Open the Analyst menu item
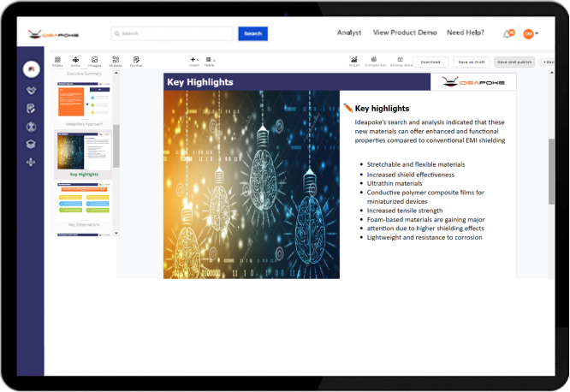 [349, 33]
